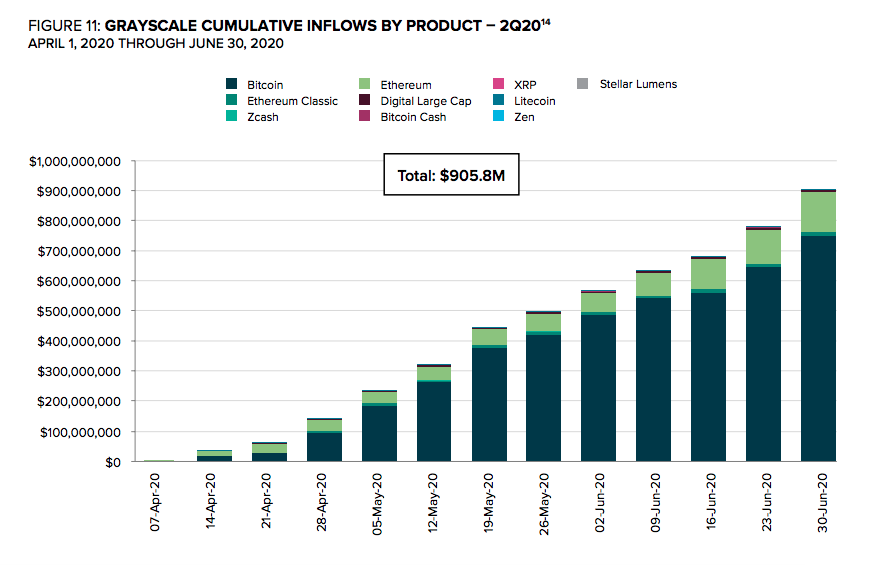Select the 'Zcash' legend label
This screenshot has height=565, width=870.
pos(263,117)
